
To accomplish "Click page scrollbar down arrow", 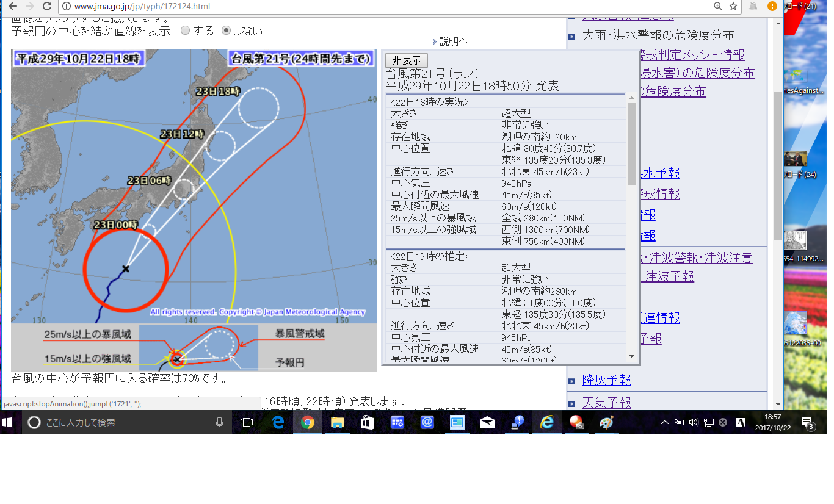I will (x=778, y=405).
